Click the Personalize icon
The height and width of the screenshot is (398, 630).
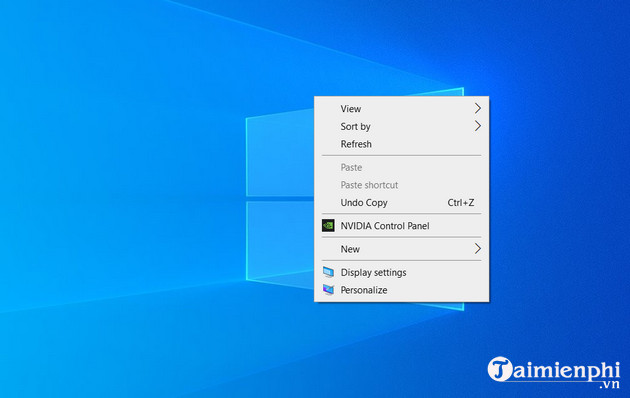[x=328, y=290]
